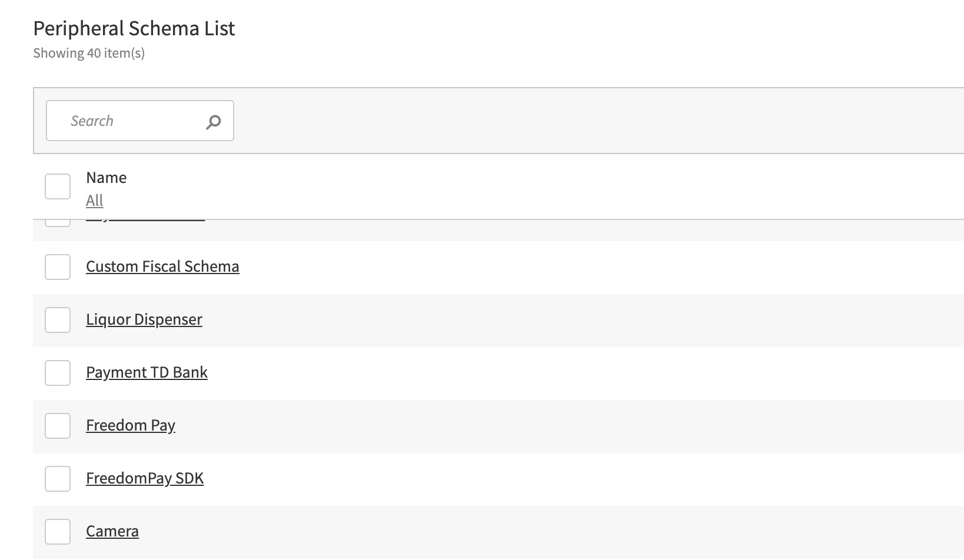Toggle the select-all checkbox beside Name
Viewport: 964px width, 560px height.
pos(58,186)
